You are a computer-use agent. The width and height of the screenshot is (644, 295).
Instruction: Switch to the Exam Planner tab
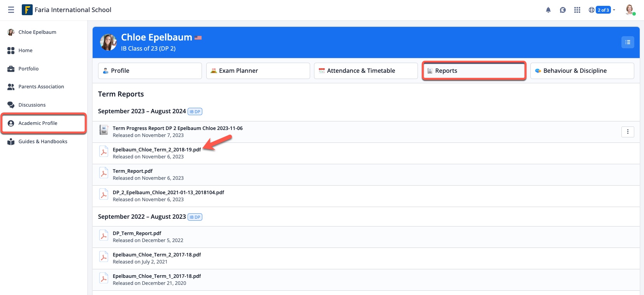(258, 71)
